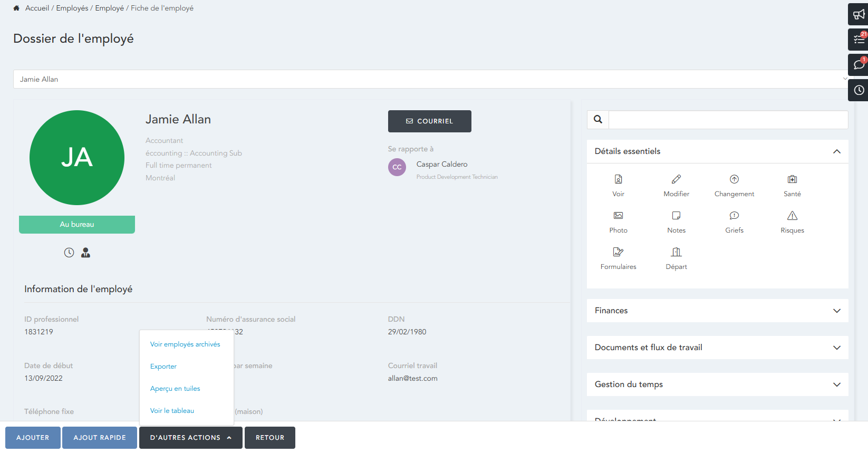Open the Santé medical kit icon
Image resolution: width=868 pixels, height=453 pixels.
point(792,180)
